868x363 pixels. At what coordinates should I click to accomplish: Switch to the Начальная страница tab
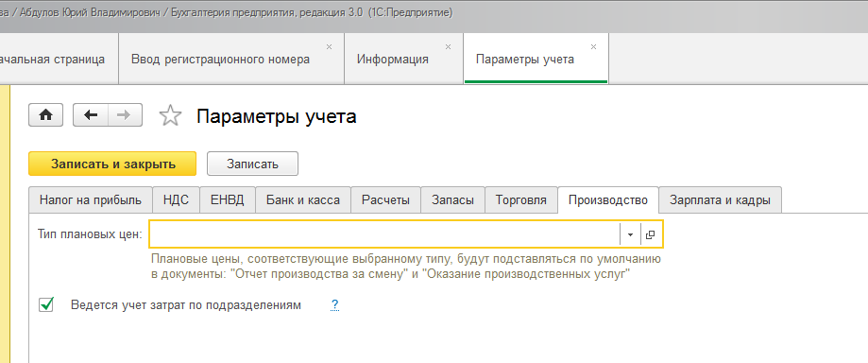click(60, 59)
